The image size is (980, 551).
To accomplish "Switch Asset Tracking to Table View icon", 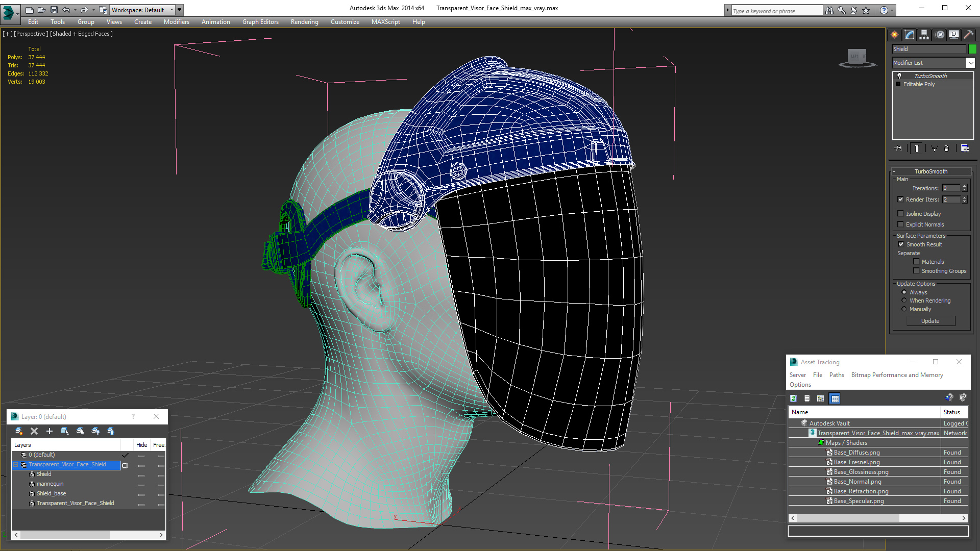I will pos(835,398).
